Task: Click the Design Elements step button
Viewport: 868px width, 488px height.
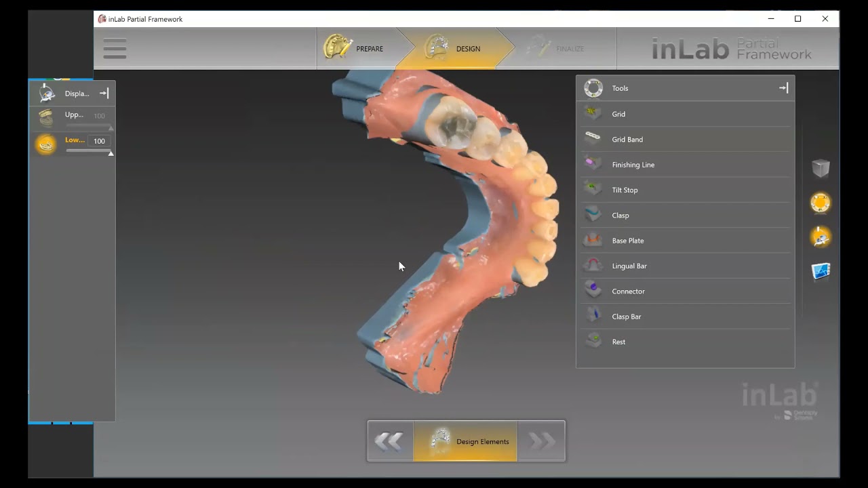Action: (x=465, y=441)
